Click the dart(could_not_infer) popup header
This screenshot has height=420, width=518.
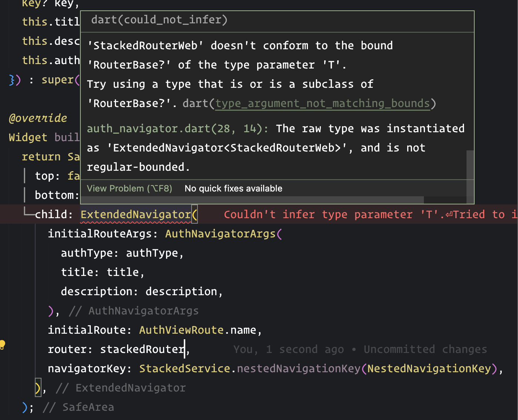tap(159, 20)
